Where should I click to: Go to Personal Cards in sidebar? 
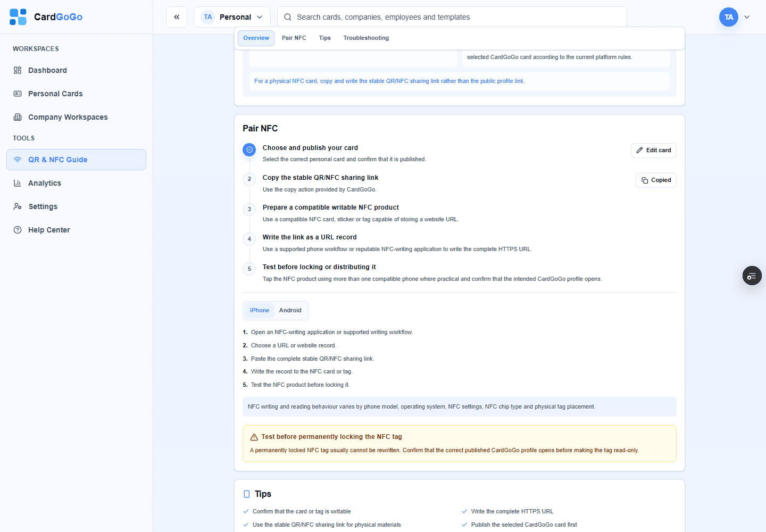coord(76,94)
